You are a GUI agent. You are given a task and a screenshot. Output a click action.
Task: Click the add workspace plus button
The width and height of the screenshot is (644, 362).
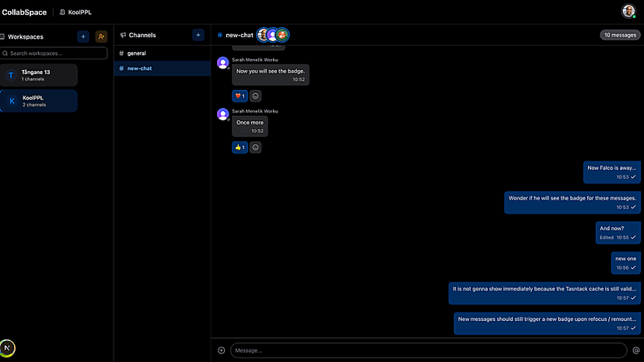point(82,37)
